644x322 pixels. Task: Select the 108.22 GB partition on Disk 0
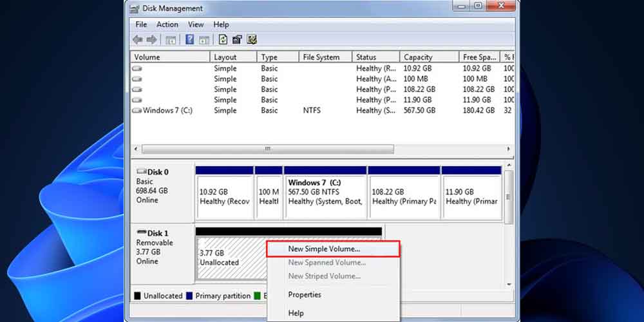pyautogui.click(x=404, y=196)
